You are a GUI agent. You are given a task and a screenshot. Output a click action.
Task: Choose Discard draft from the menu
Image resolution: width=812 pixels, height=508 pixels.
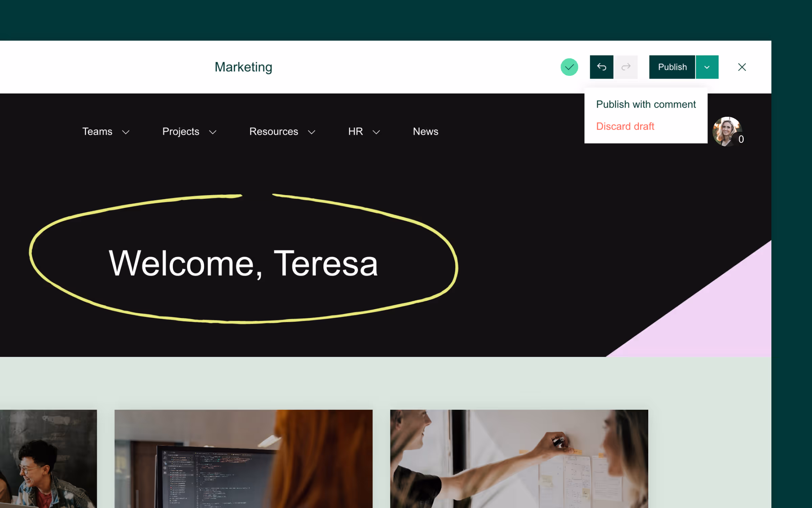[x=625, y=126]
